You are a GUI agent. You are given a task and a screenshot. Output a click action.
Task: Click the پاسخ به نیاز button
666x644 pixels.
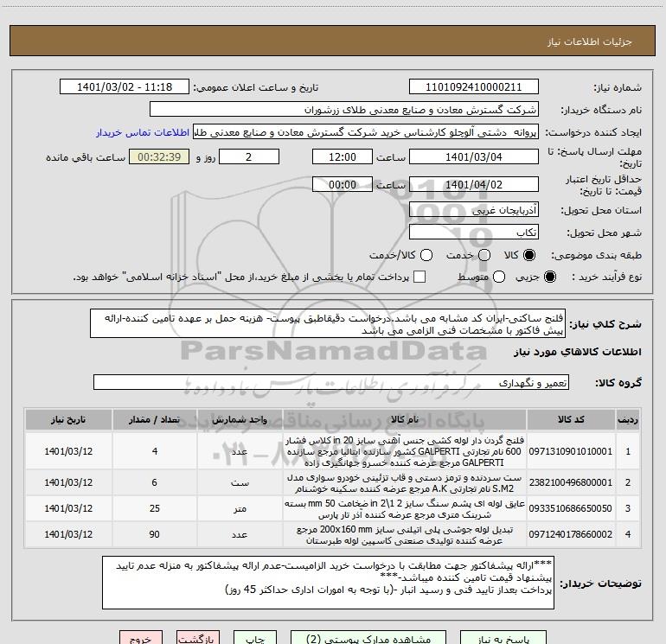[503, 639]
